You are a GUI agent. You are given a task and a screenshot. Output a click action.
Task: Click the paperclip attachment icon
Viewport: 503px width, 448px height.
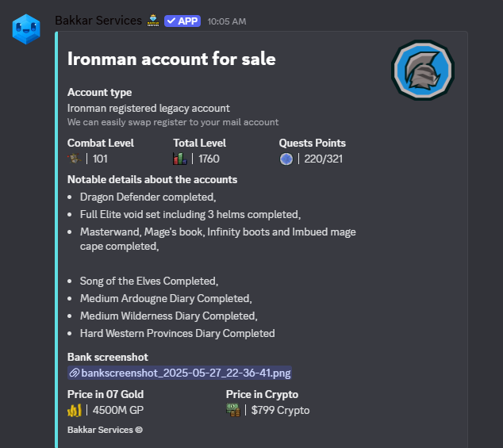pos(75,373)
